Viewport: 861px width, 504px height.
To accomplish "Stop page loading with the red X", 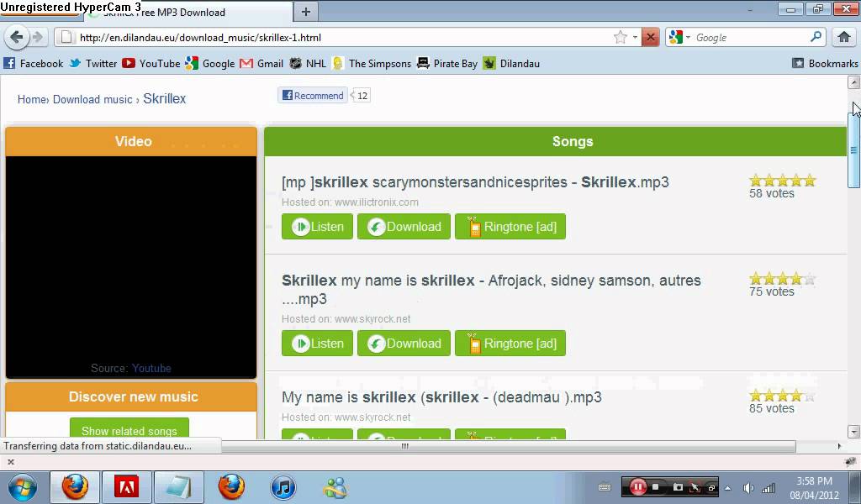I will click(x=650, y=37).
